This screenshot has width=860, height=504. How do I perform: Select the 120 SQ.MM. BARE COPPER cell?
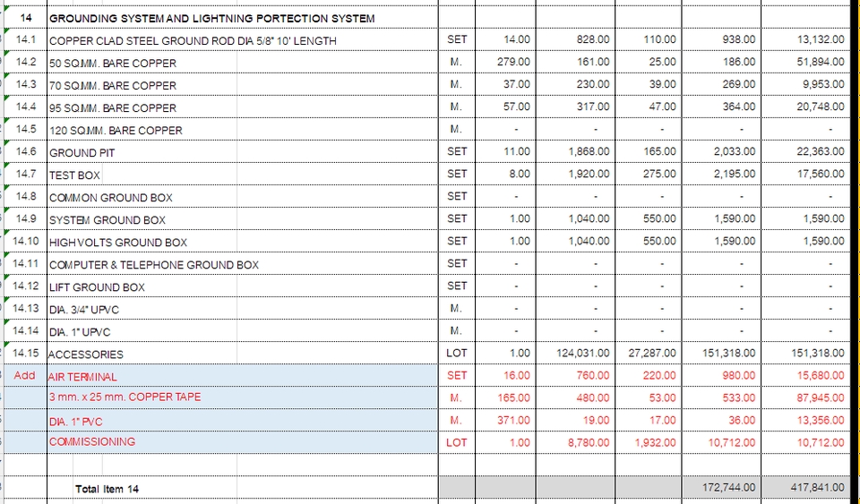pyautogui.click(x=243, y=131)
